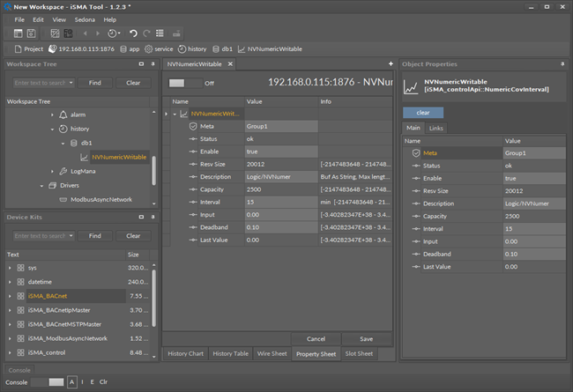Image resolution: width=573 pixels, height=392 pixels.
Task: Expand the datetime kit
Action: click(x=10, y=282)
